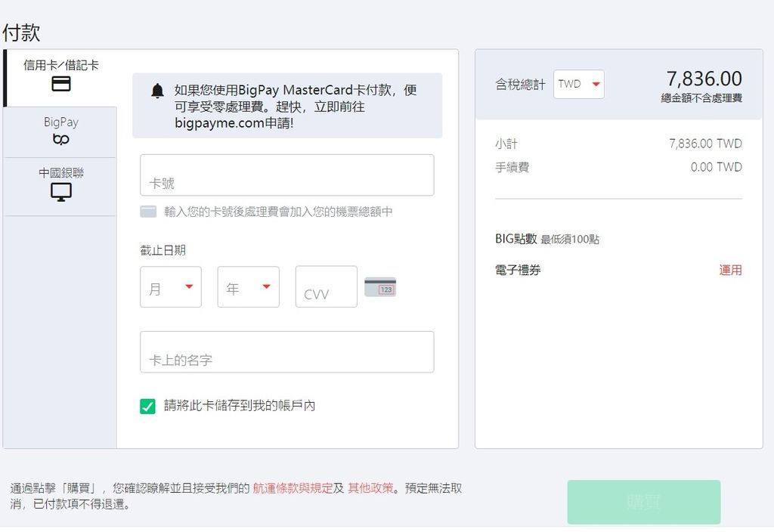Click the notification bell icon
The width and height of the screenshot is (774, 532).
pos(157,91)
